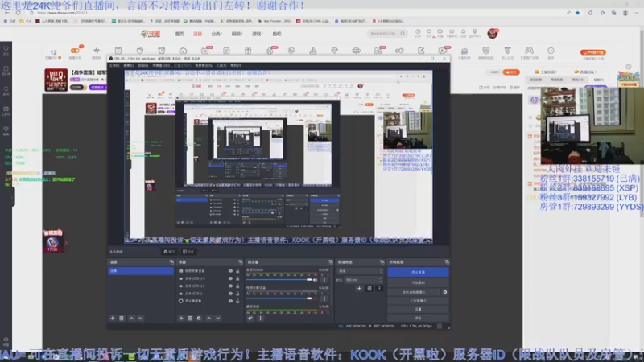Click 启动虚拟摄像机 button
The image size is (644, 362).
pos(414,292)
